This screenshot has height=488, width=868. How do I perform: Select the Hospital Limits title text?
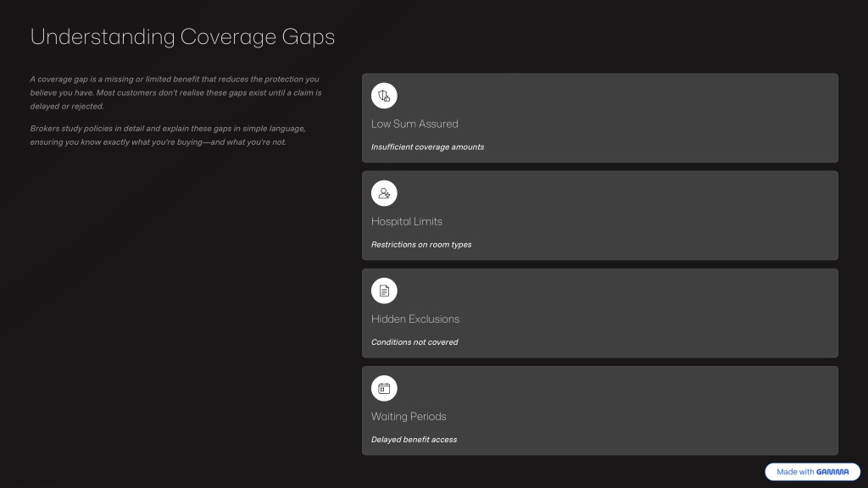[407, 221]
